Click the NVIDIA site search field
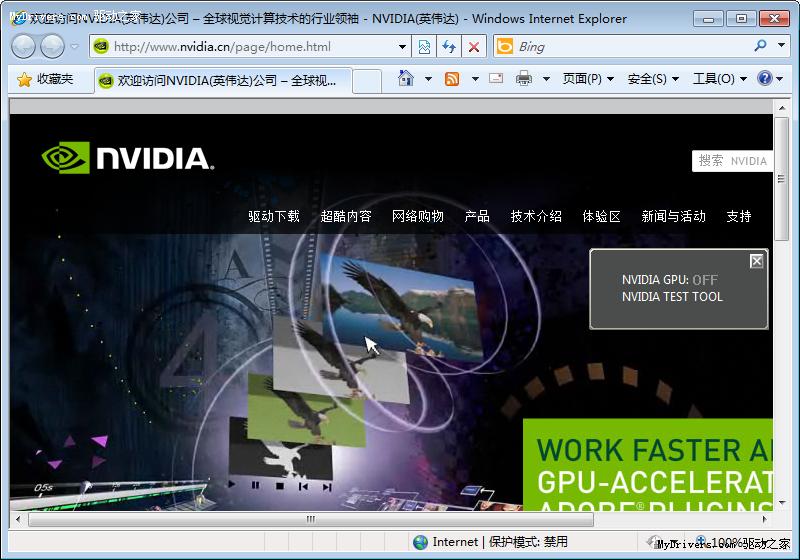 732,161
